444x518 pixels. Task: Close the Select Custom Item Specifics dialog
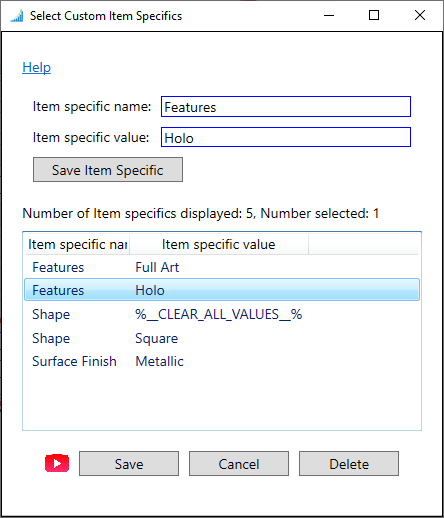click(420, 15)
